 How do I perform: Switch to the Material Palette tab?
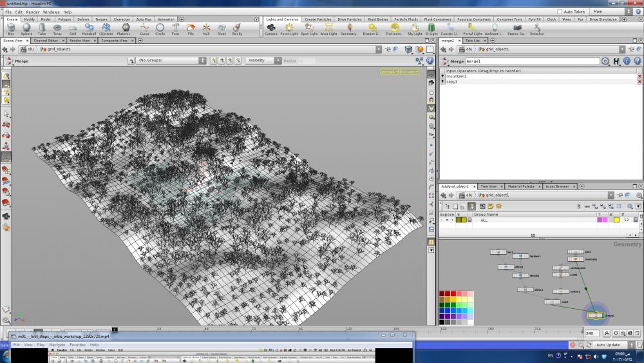(522, 186)
